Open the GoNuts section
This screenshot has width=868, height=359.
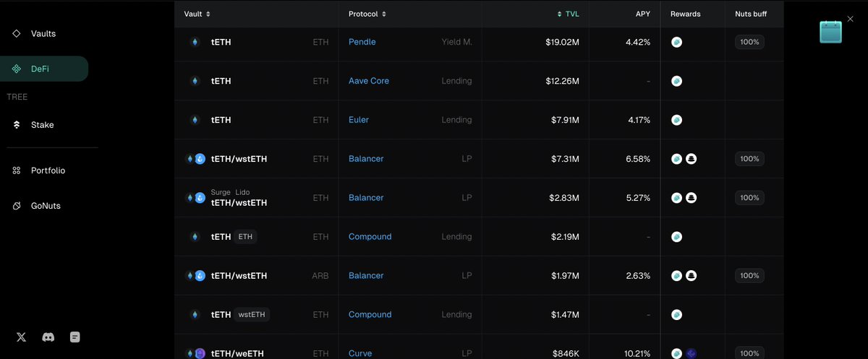(46, 206)
